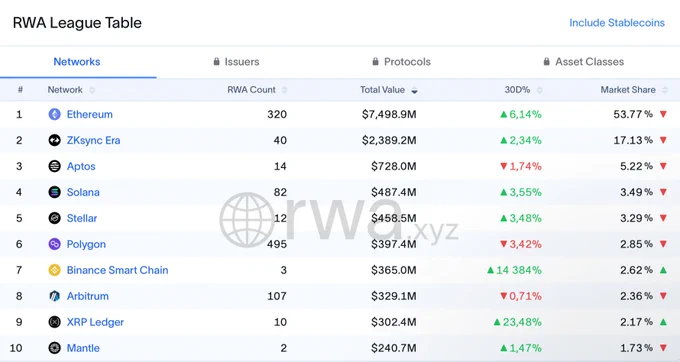680x362 pixels.
Task: Click the ZKsync Era logo icon
Action: [x=54, y=140]
